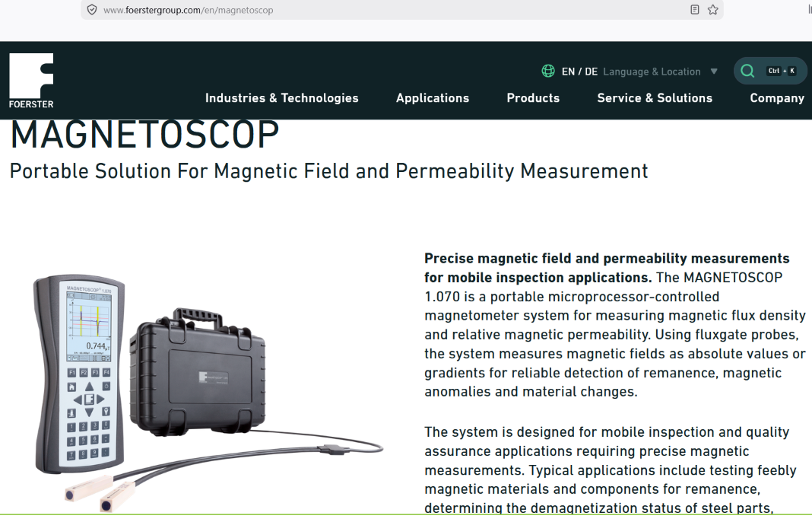Image resolution: width=812 pixels, height=522 pixels.
Task: Click the subtitle Portable Solution For Magnetic Field
Action: pyautogui.click(x=329, y=171)
